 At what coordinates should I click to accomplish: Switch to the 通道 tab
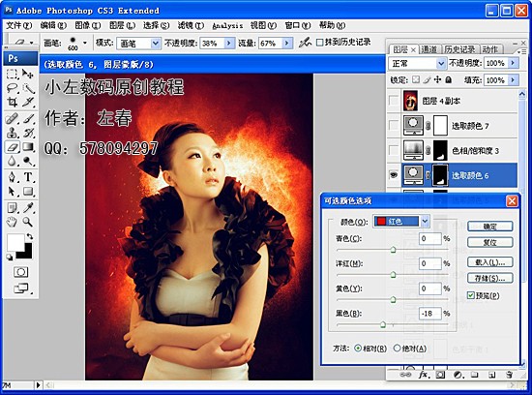pos(429,49)
